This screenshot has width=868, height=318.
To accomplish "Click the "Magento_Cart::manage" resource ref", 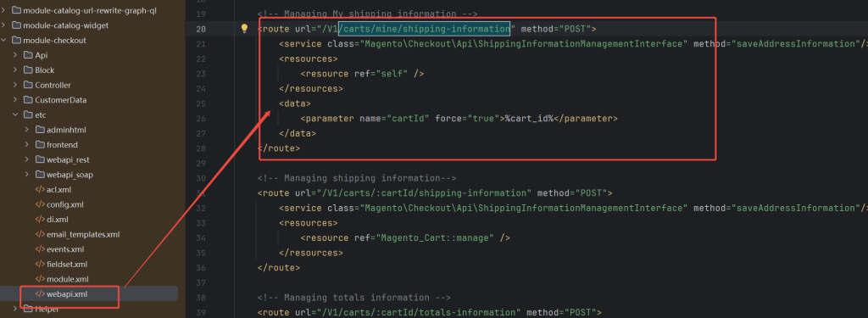I will 436,238.
